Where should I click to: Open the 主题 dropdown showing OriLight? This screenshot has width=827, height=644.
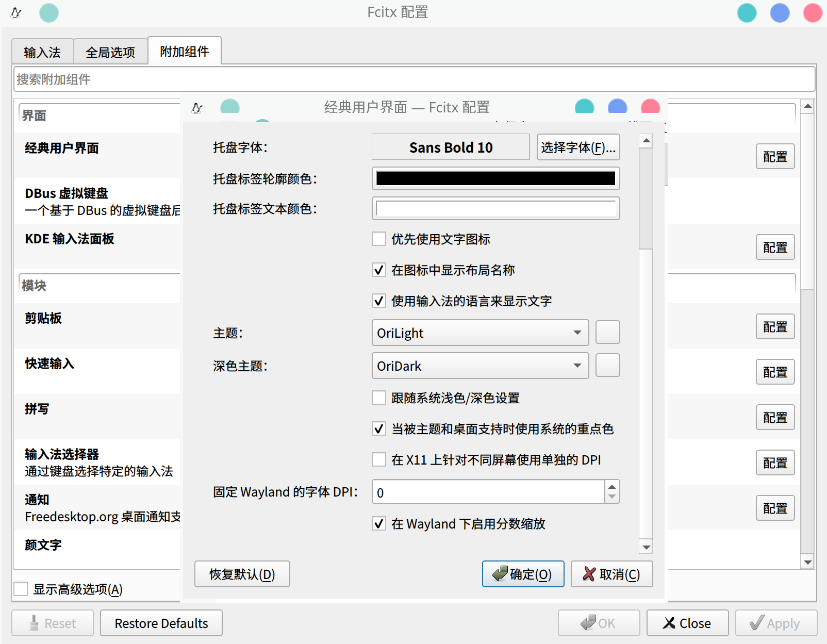(480, 333)
